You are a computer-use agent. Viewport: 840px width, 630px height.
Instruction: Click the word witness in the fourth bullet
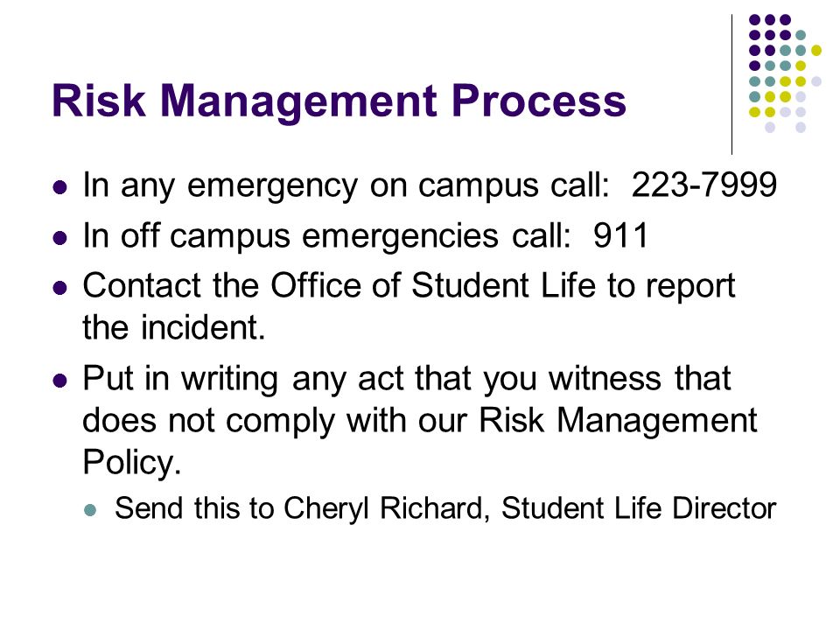point(605,378)
